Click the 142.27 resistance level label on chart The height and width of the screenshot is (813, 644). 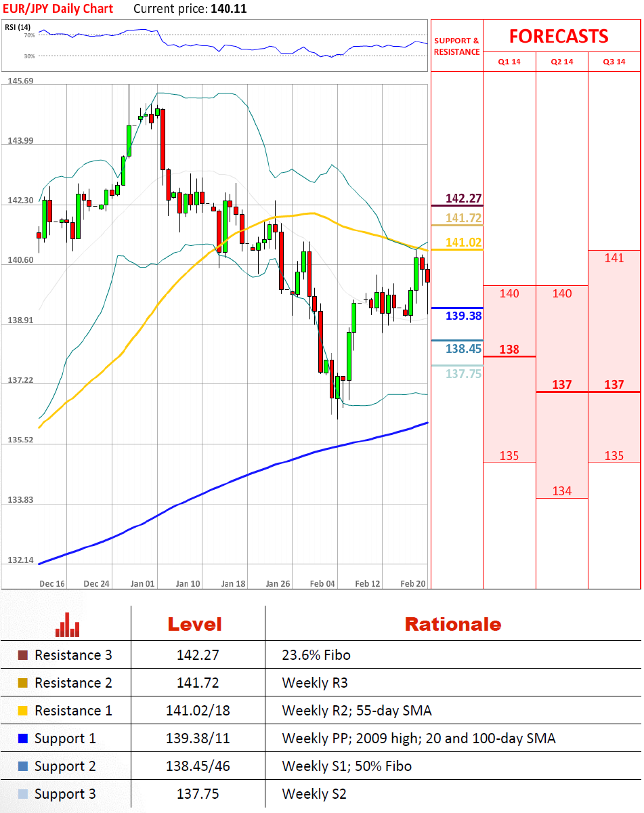tap(463, 199)
